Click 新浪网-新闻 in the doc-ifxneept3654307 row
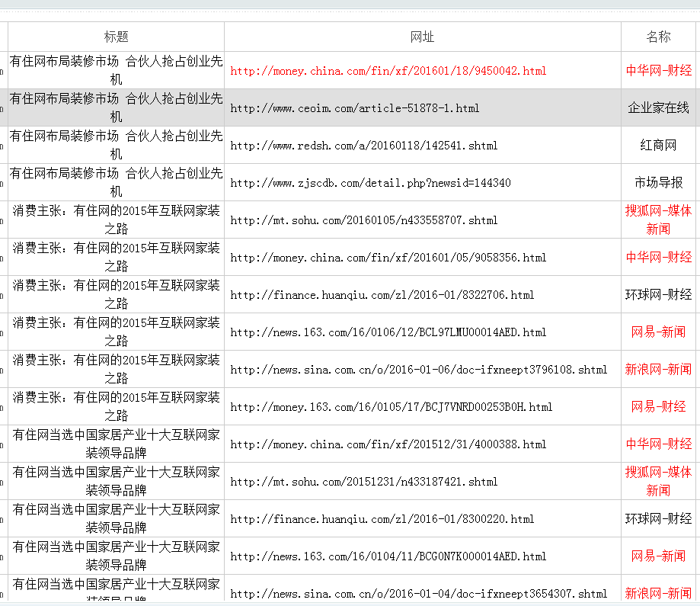Viewport: 700px width, 606px height. pos(658,594)
